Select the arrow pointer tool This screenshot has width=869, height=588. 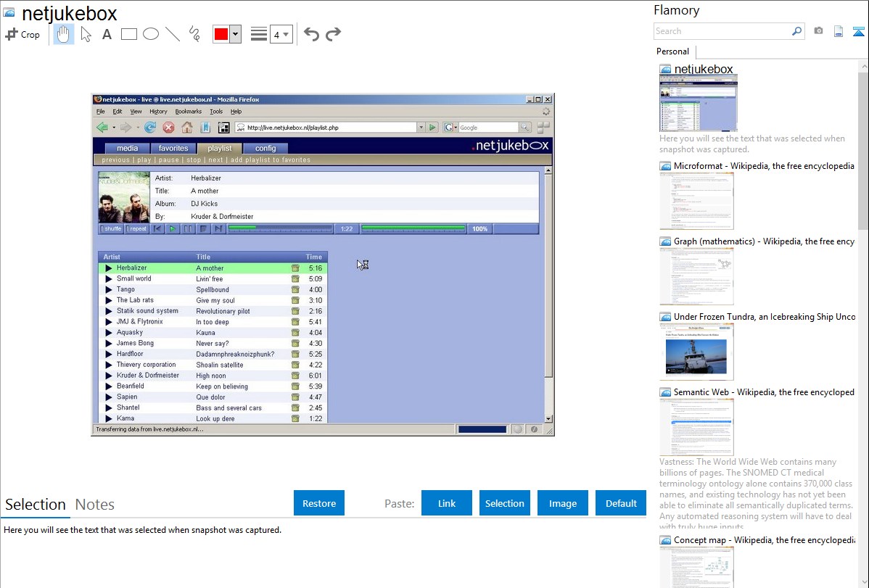[x=86, y=34]
